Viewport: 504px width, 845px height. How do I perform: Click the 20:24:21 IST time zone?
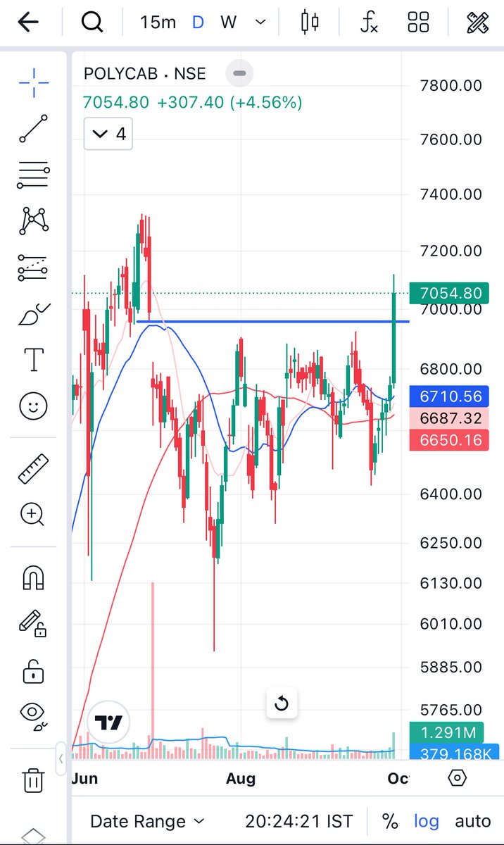click(x=299, y=821)
